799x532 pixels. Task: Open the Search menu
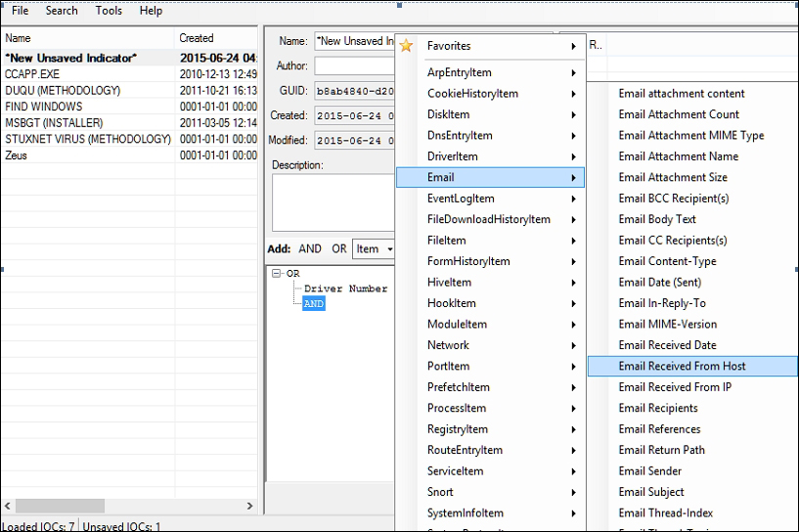pos(62,11)
